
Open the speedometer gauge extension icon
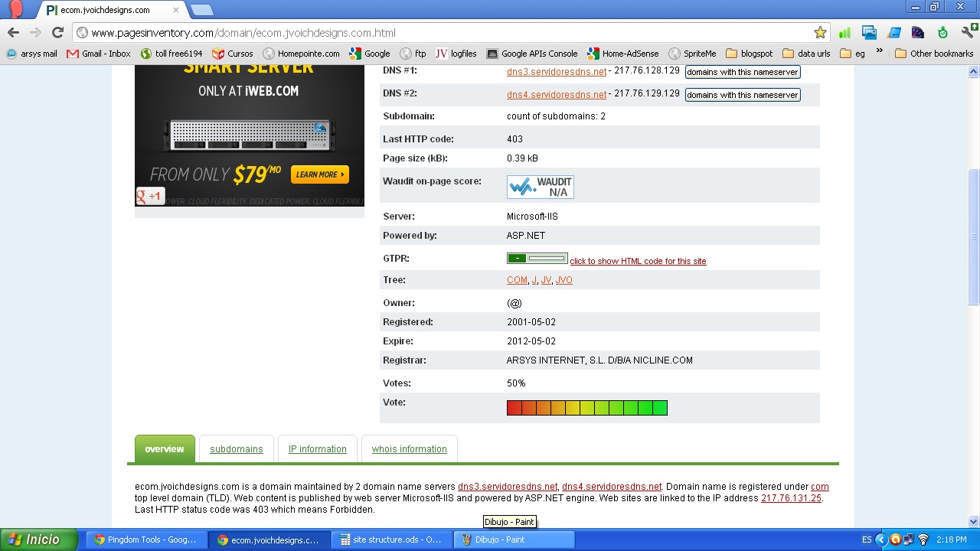point(918,33)
